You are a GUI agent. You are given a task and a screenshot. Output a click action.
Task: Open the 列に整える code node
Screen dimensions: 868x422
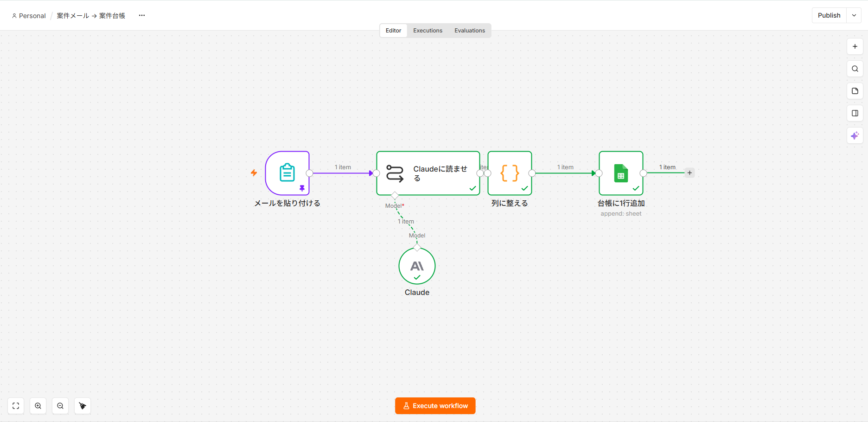tap(510, 173)
